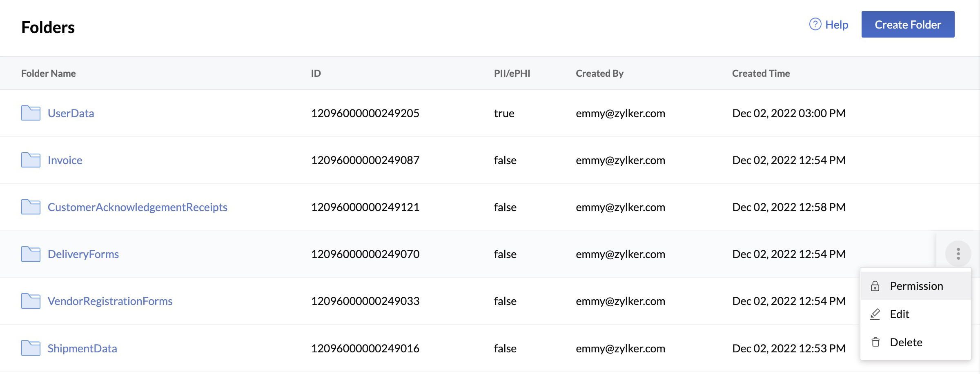Click the Invoice folder icon
Screen dimensions: 980x374
(x=31, y=160)
